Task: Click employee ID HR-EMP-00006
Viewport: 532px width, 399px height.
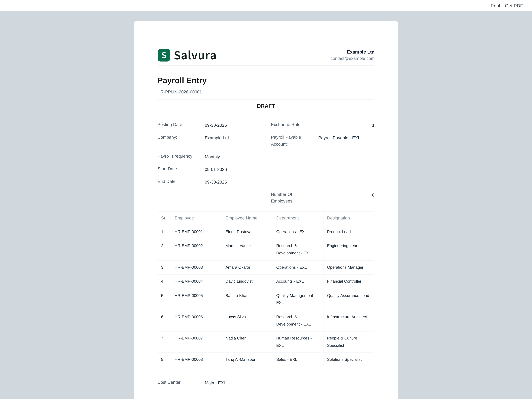Action: 189,317
